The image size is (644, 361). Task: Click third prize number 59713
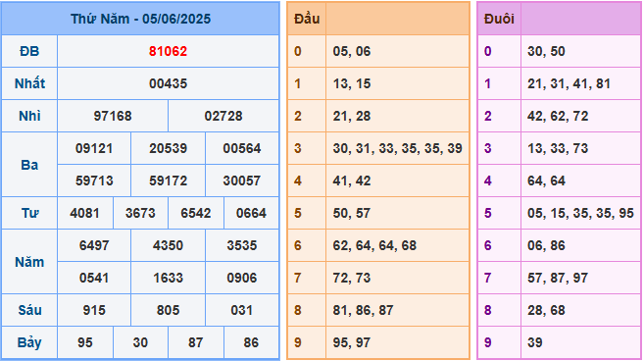[x=94, y=180]
